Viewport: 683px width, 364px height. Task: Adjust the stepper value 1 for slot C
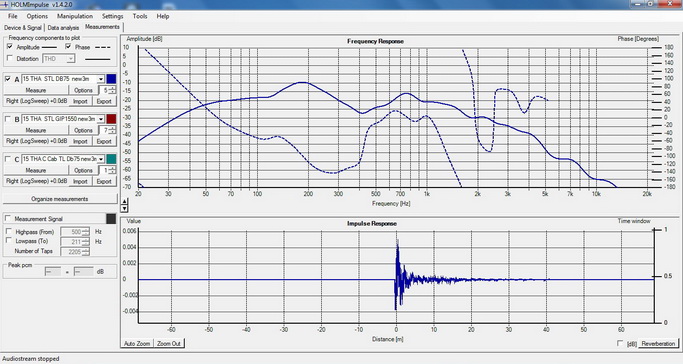108,170
